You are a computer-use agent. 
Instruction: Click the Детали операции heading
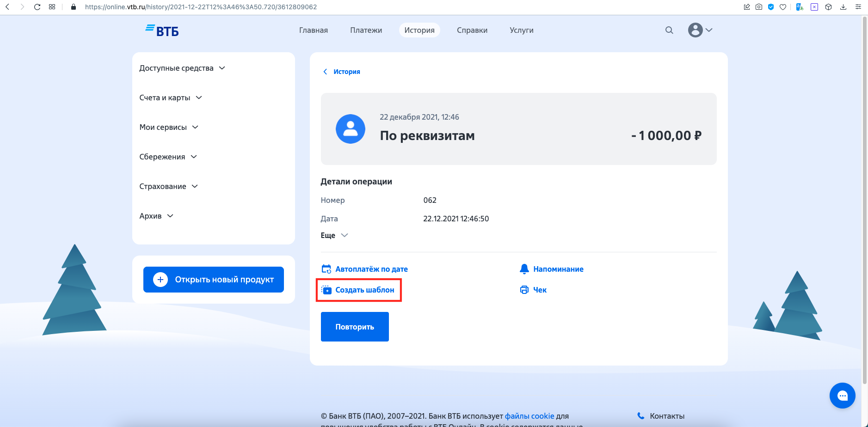pyautogui.click(x=356, y=182)
